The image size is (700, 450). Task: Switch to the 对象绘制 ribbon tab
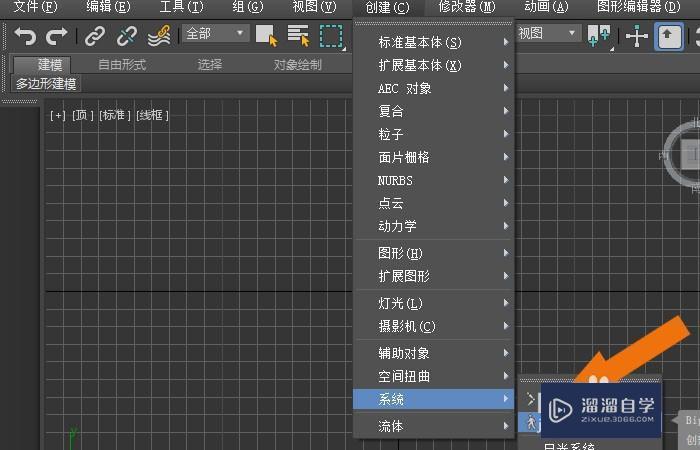pyautogui.click(x=298, y=65)
